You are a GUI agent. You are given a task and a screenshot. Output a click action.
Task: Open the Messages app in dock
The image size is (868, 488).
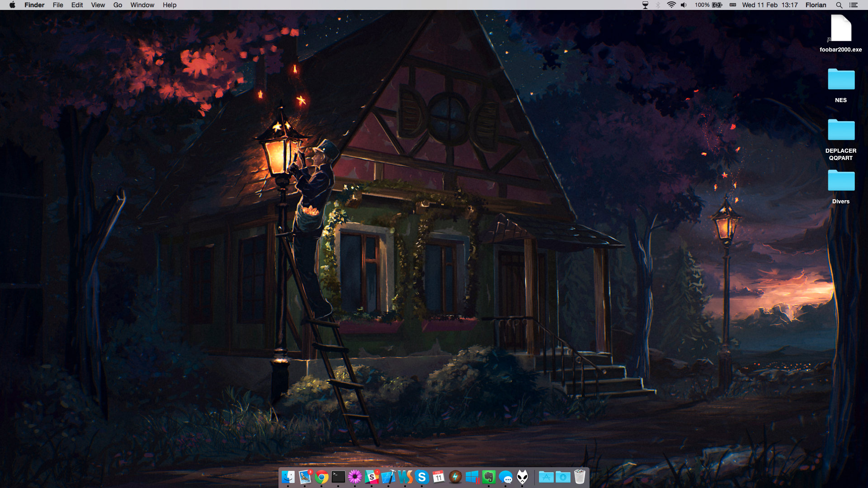click(506, 477)
